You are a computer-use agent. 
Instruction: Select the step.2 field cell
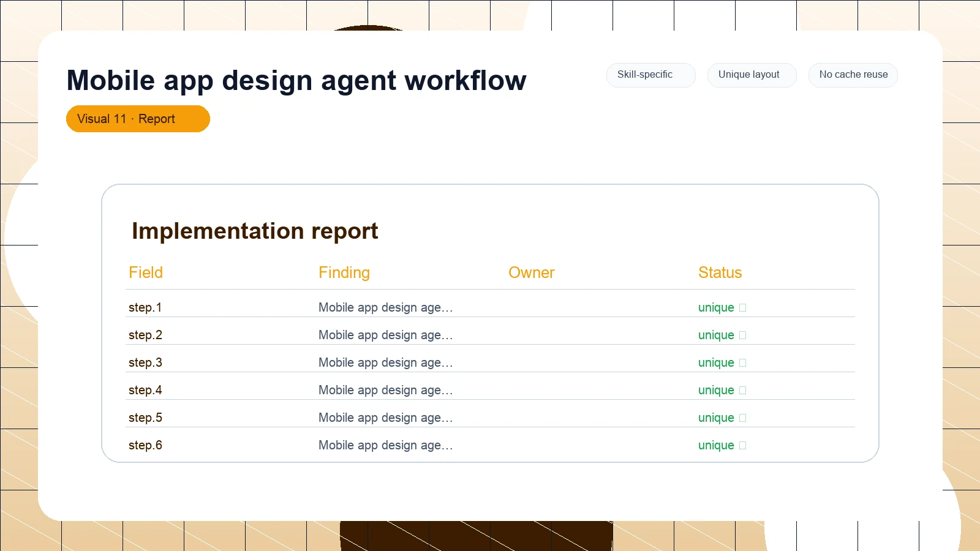pyautogui.click(x=145, y=335)
